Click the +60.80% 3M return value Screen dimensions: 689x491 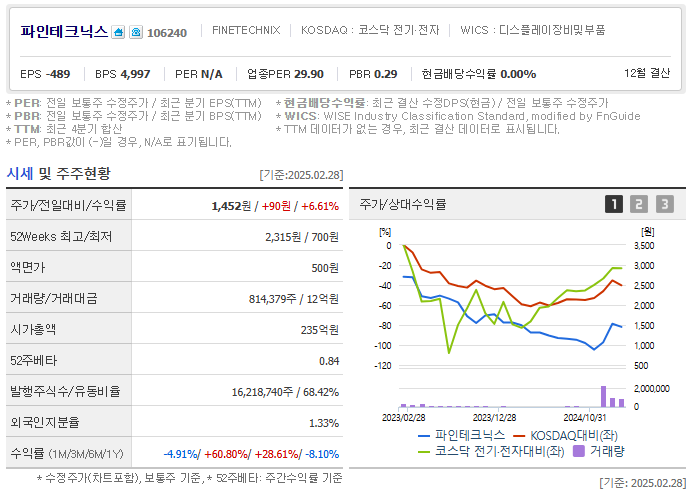226,454
